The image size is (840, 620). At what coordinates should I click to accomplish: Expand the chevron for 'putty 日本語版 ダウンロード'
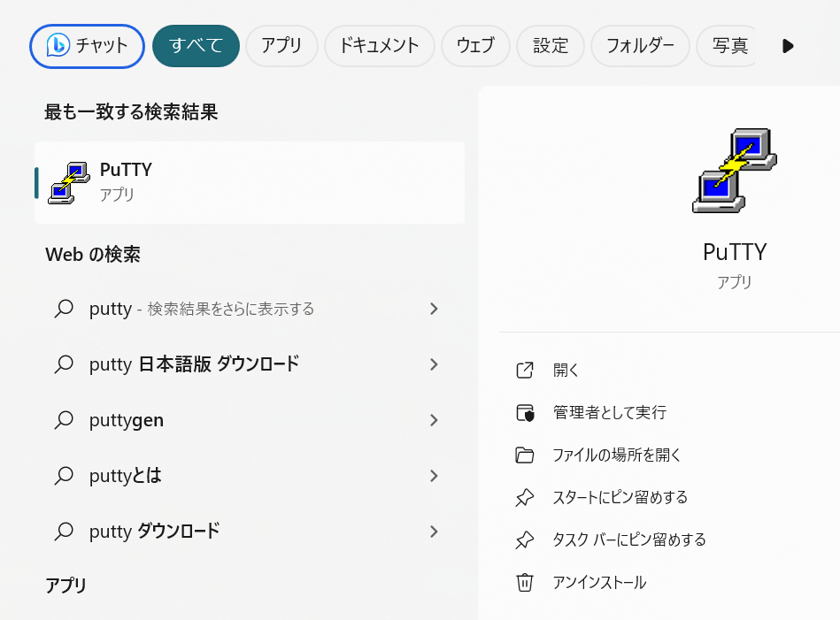[x=434, y=364]
